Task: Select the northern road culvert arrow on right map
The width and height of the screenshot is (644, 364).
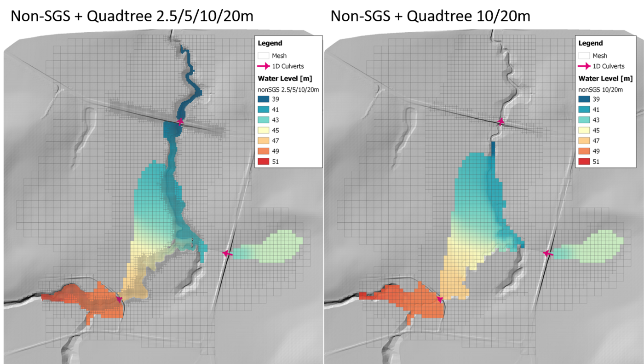Action: (500, 121)
